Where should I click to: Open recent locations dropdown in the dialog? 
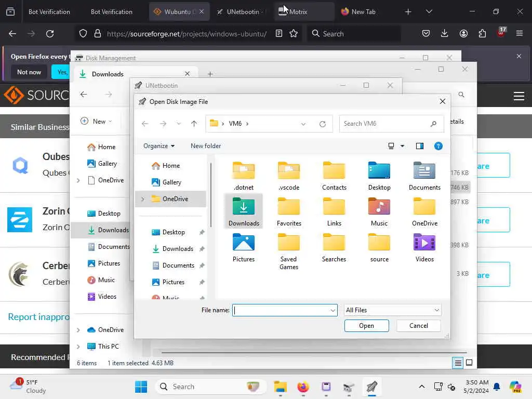pyautogui.click(x=179, y=124)
